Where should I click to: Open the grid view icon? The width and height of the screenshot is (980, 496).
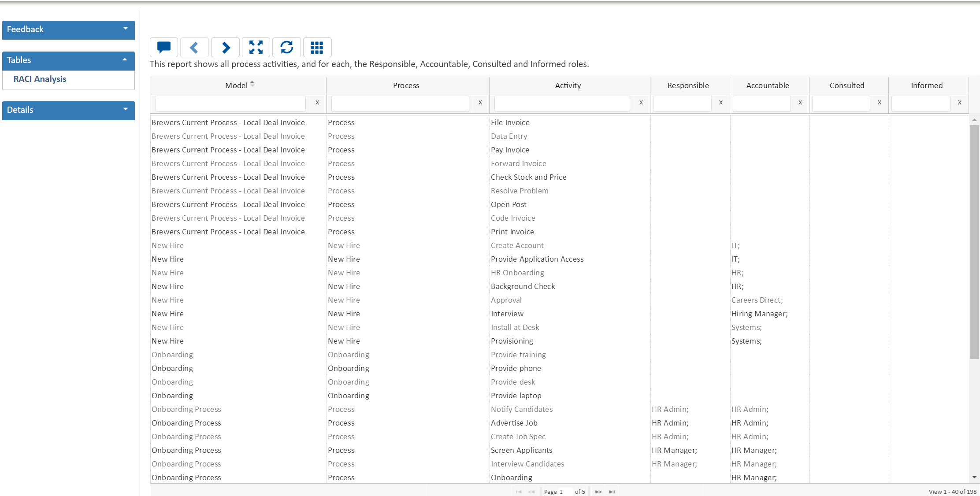[317, 47]
